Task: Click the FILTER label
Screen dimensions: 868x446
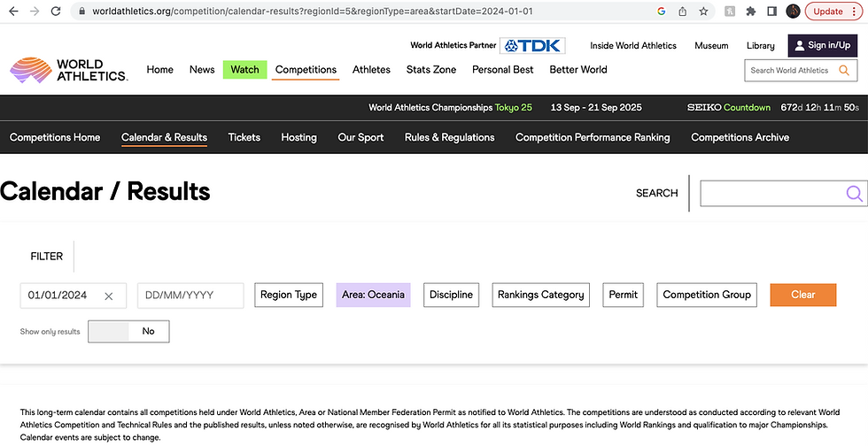Action: tap(46, 257)
